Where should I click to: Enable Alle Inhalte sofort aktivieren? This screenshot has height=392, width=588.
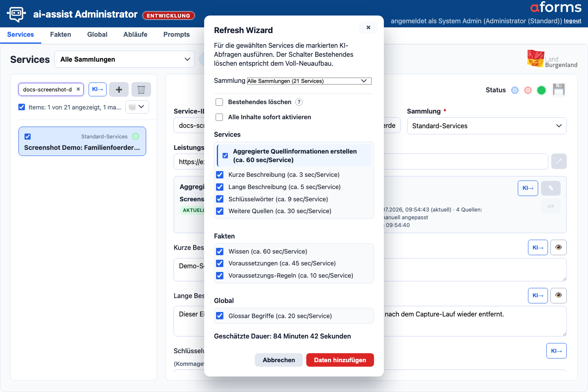click(219, 117)
